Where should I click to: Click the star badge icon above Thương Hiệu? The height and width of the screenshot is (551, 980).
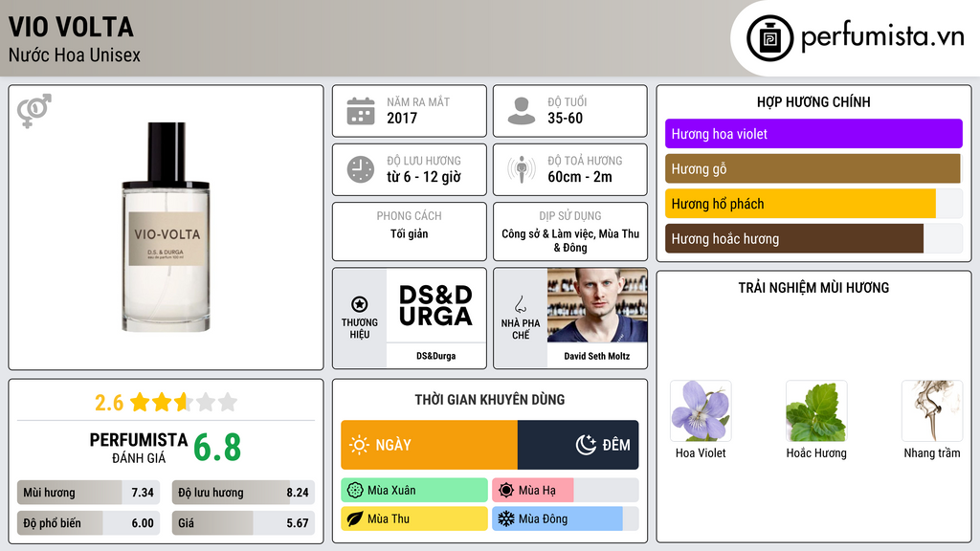[360, 304]
